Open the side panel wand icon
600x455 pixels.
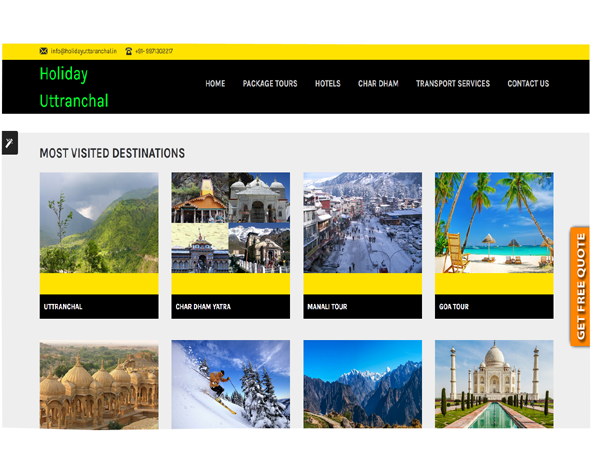pos(9,144)
